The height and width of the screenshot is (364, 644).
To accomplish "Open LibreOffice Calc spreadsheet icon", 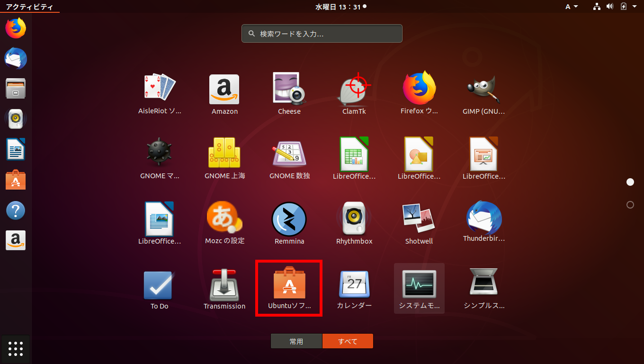I will 354,158.
